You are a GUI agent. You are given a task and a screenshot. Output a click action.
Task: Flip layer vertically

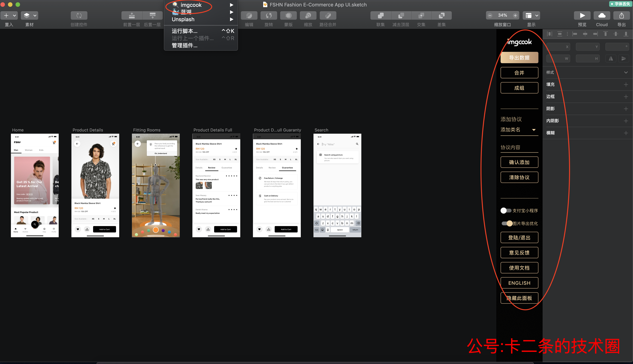[x=624, y=58]
